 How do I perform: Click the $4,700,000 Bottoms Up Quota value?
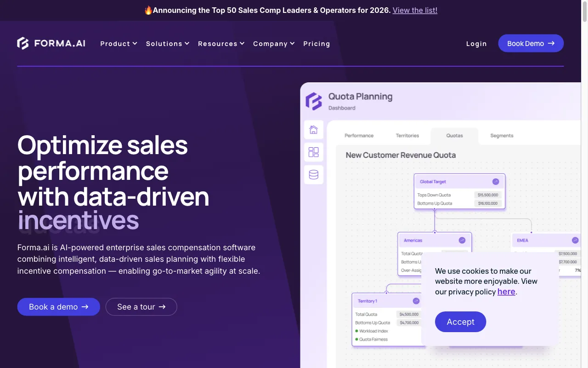[409, 323]
